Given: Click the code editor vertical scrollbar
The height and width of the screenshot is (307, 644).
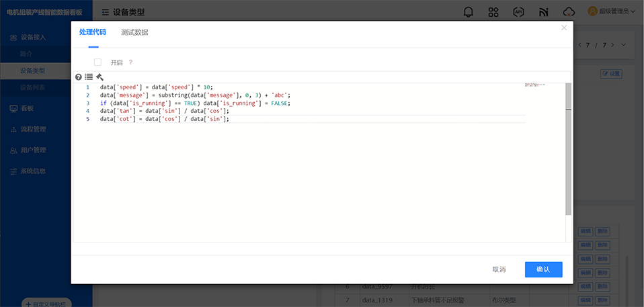Looking at the screenshot, I should [568, 148].
